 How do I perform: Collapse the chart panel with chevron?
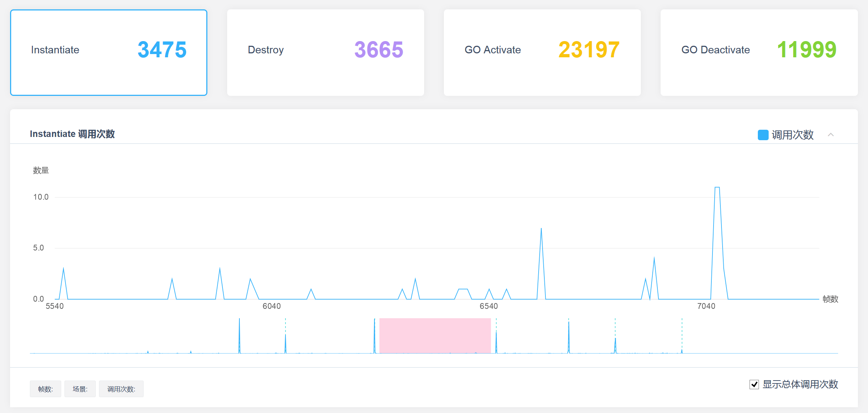coord(831,135)
